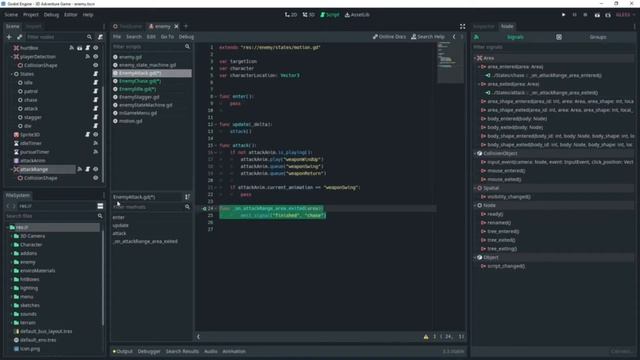Click the code minimap thumbnail
The image size is (640, 360).
[x=450, y=62]
